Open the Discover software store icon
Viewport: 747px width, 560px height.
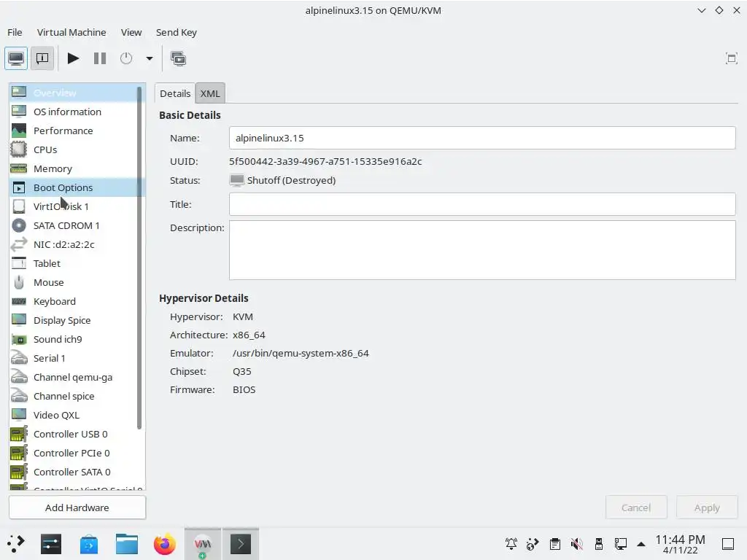(x=89, y=544)
